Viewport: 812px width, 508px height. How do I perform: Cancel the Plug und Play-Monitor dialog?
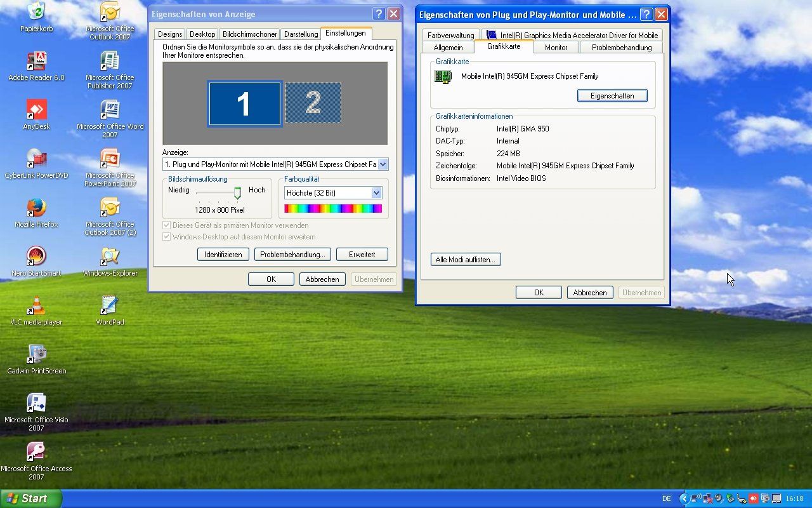pos(590,293)
